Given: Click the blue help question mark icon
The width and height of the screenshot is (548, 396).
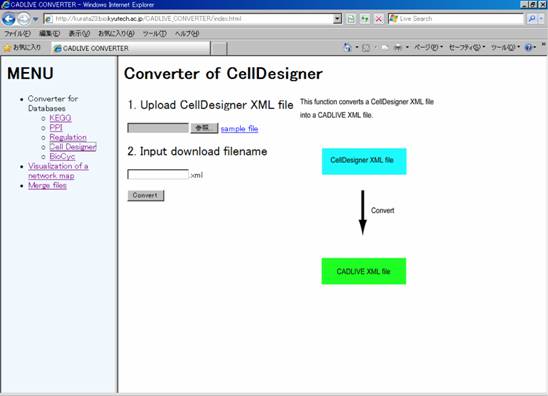Looking at the screenshot, I should click(x=528, y=47).
